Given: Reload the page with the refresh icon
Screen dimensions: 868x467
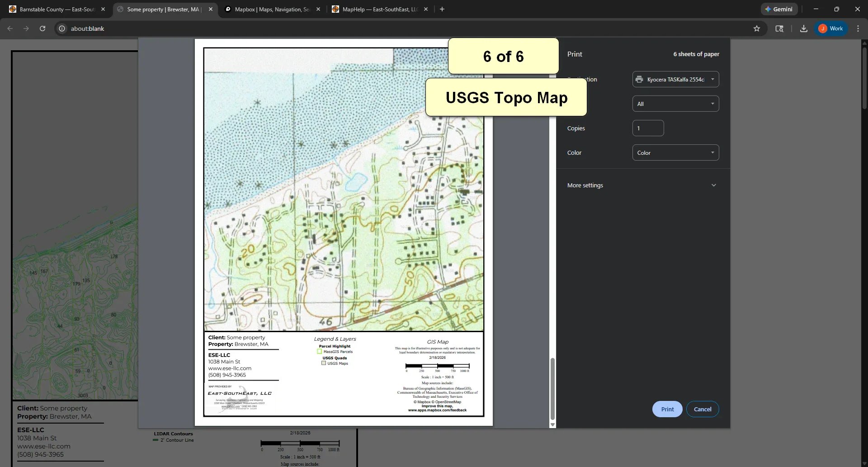Looking at the screenshot, I should (42, 28).
